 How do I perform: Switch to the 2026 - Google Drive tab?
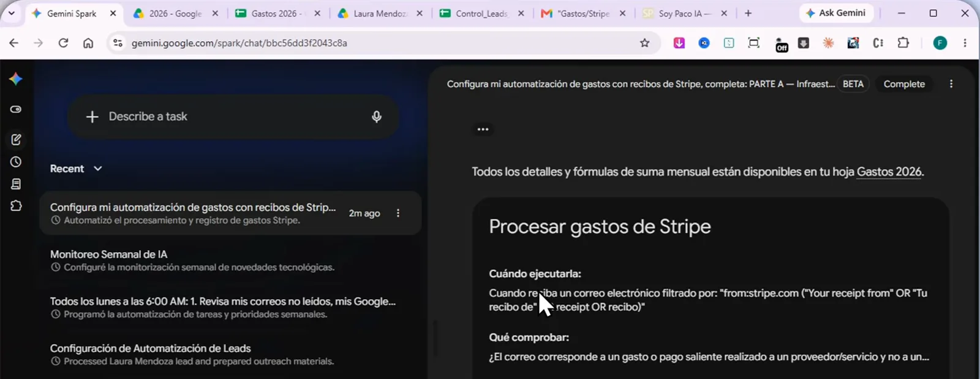tap(176, 13)
